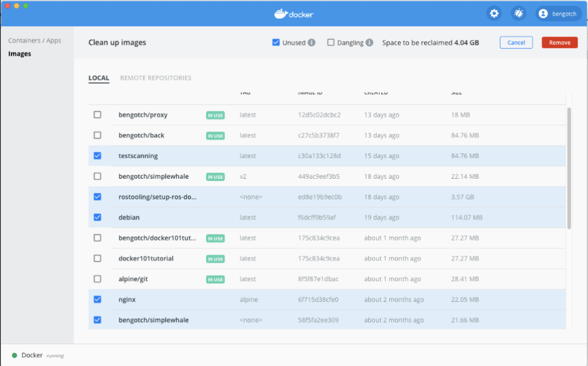Image resolution: width=588 pixels, height=366 pixels.
Task: Check the docker101tutorial checkbox
Action: (98, 258)
